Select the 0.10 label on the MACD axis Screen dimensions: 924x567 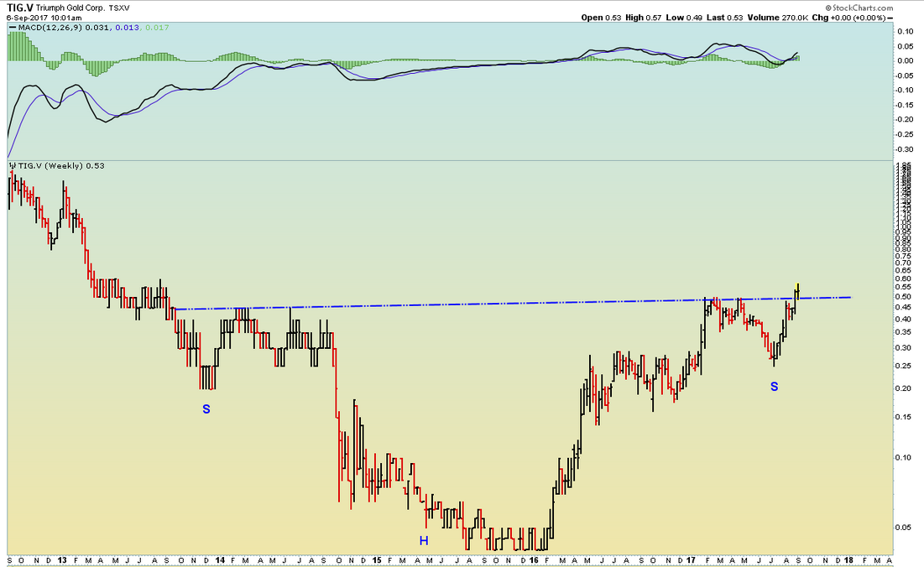click(906, 31)
